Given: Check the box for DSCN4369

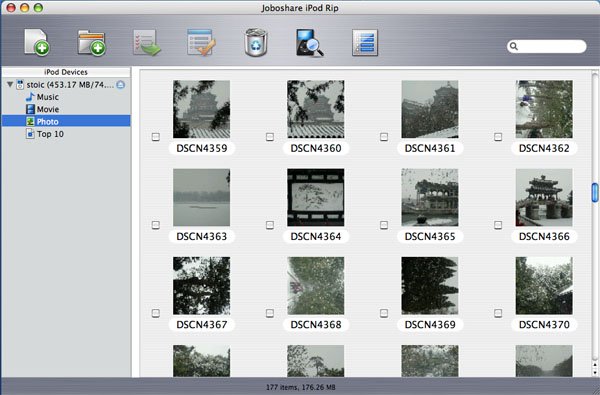Looking at the screenshot, I should (384, 313).
